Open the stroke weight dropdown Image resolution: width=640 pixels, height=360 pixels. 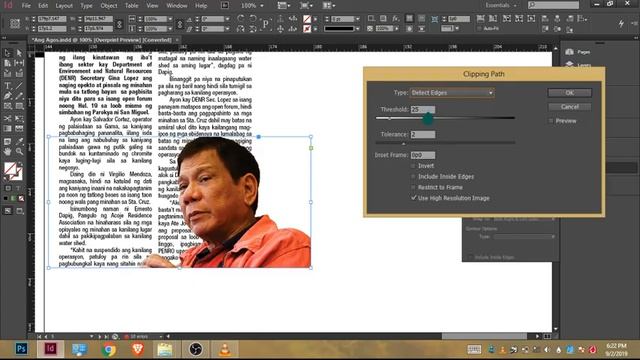click(x=358, y=19)
